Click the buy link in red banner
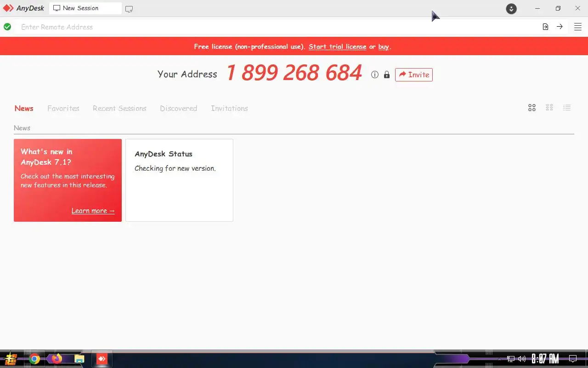The height and width of the screenshot is (368, 588). point(384,46)
